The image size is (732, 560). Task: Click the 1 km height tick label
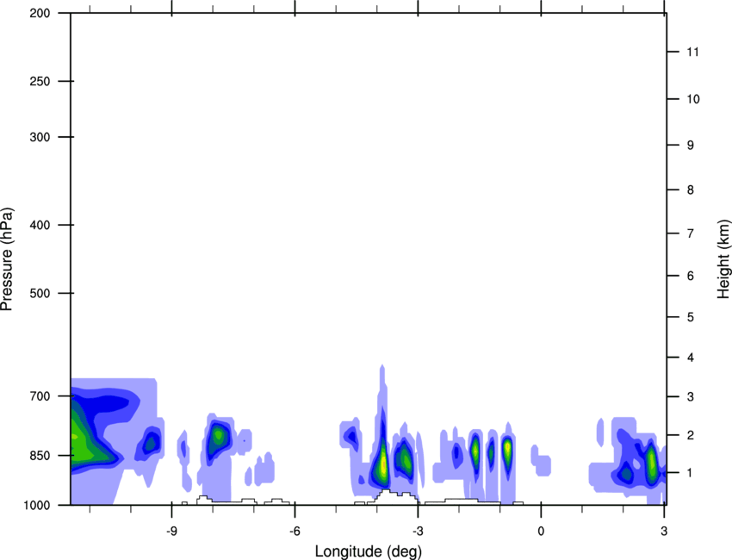[x=690, y=473]
